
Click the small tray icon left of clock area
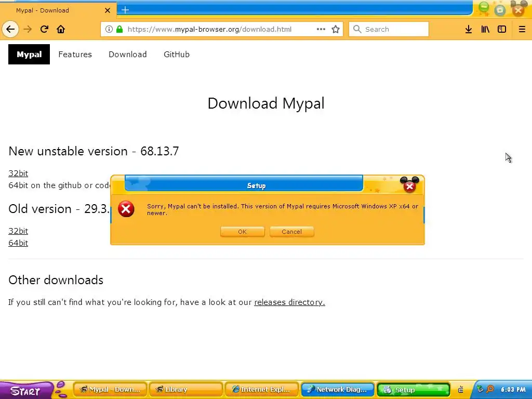click(460, 390)
